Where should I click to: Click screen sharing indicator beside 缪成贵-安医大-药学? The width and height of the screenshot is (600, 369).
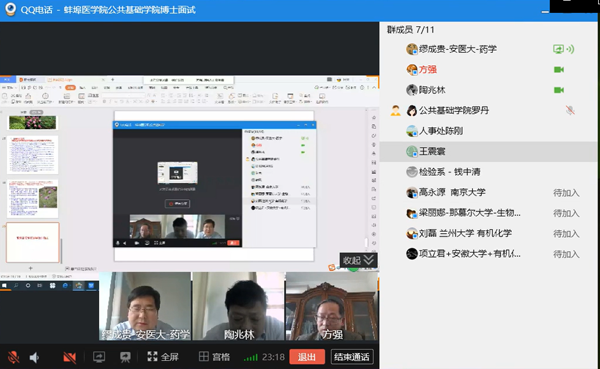point(558,49)
